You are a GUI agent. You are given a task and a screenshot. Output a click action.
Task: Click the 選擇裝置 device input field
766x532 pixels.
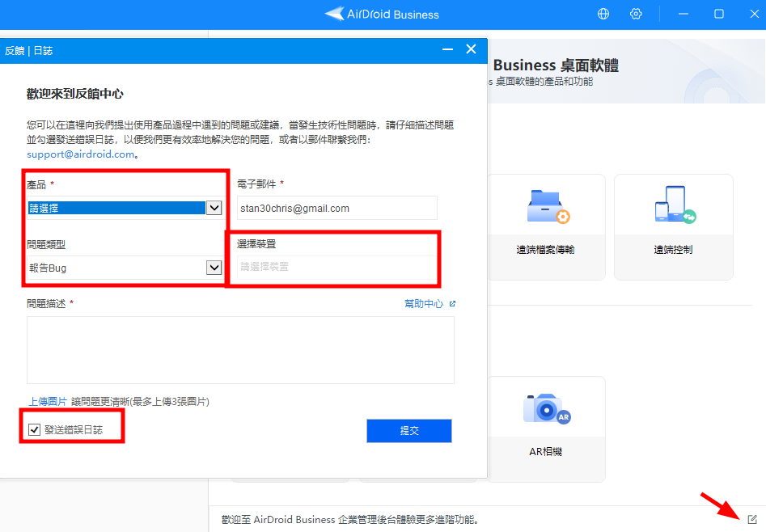pos(337,268)
